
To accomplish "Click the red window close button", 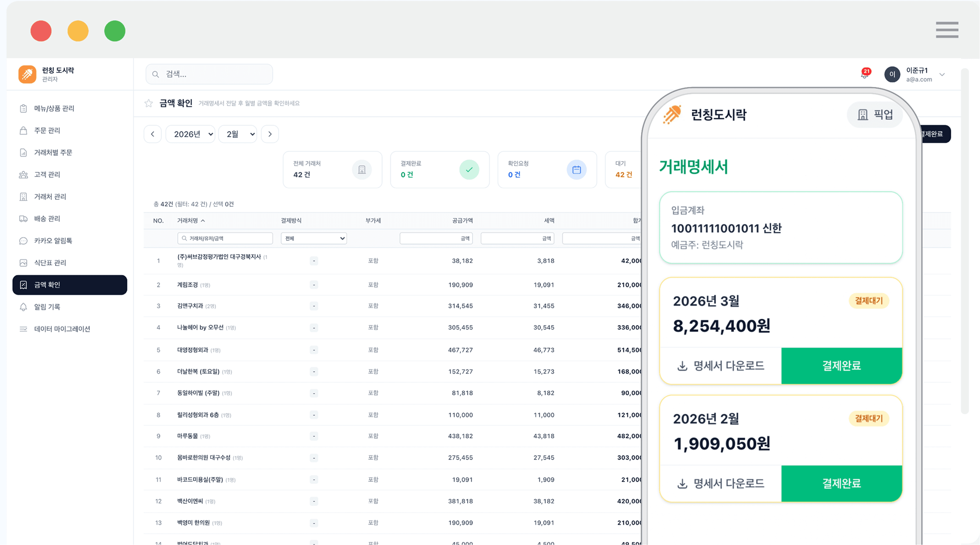I will point(41,31).
